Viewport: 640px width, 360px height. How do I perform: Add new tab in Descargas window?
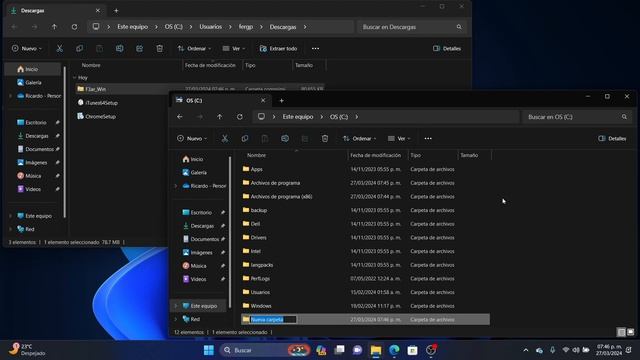116,11
